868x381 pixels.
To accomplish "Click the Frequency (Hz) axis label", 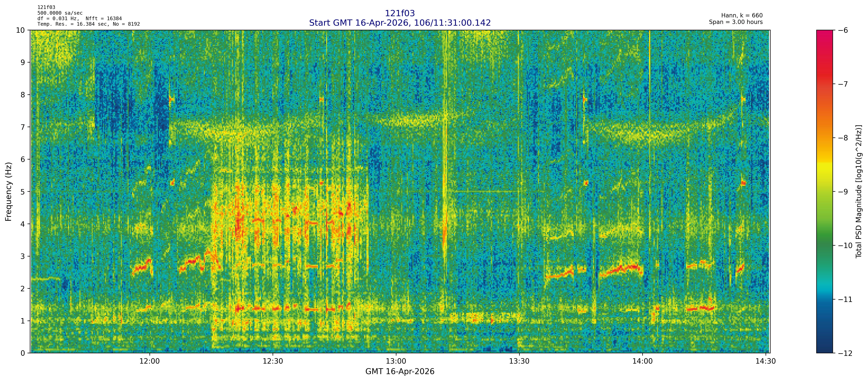I will [8, 192].
